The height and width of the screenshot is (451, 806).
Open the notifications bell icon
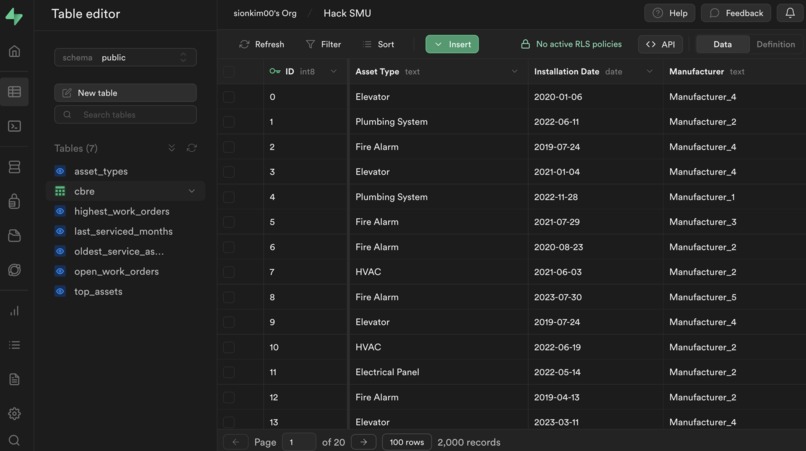point(790,13)
